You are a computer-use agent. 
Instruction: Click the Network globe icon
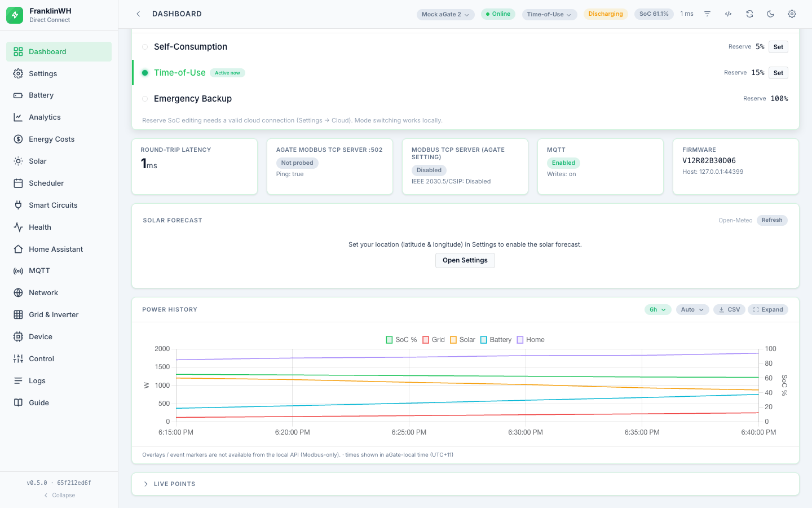(x=18, y=293)
